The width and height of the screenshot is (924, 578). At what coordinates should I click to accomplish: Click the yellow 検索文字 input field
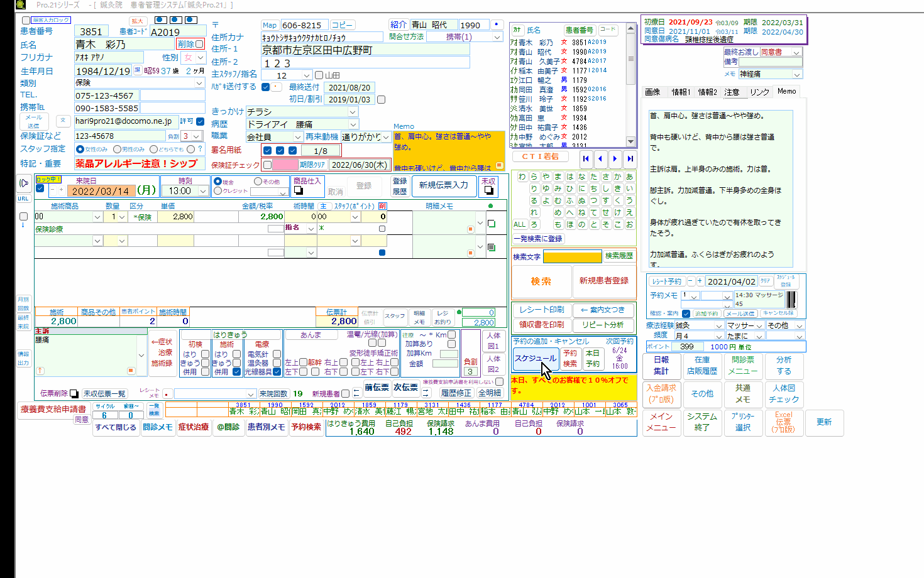[x=573, y=256]
